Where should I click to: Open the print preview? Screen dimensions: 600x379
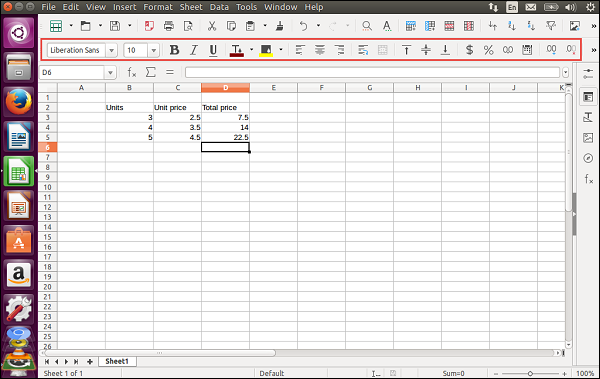pyautogui.click(x=188, y=26)
